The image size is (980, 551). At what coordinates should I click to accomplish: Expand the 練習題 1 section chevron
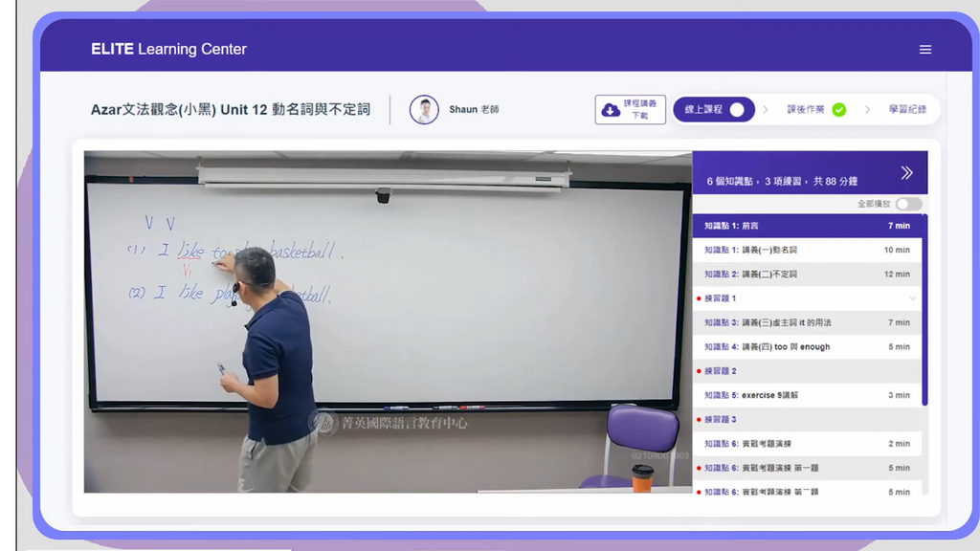(912, 298)
